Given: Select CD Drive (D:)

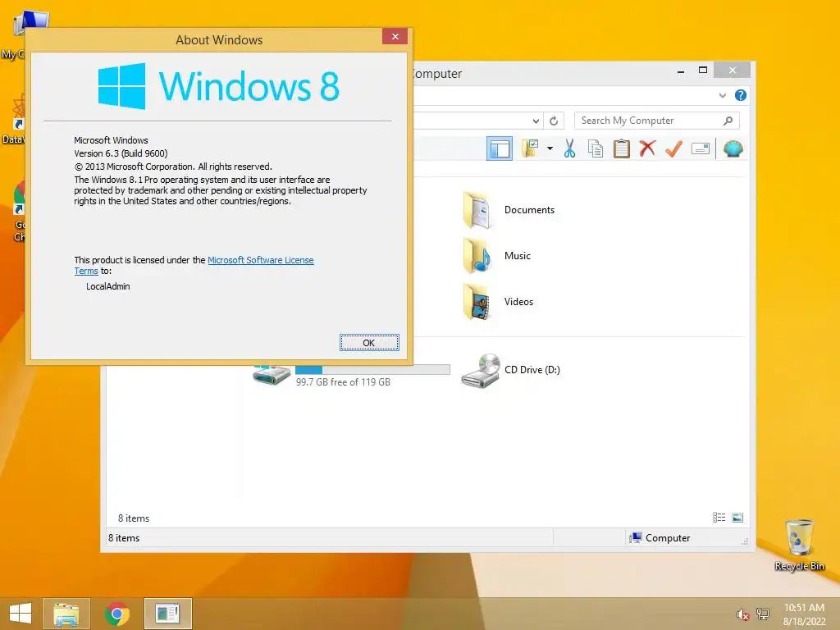Looking at the screenshot, I should coord(510,370).
